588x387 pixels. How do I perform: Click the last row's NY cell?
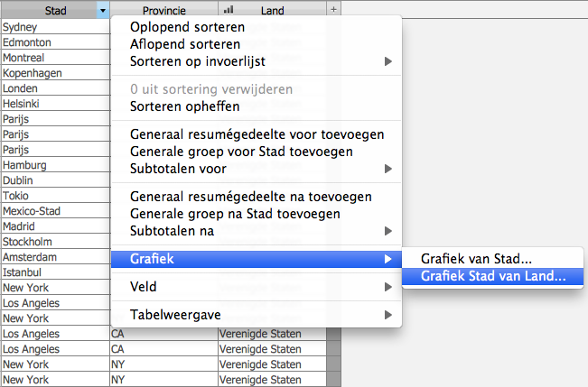pos(163,380)
